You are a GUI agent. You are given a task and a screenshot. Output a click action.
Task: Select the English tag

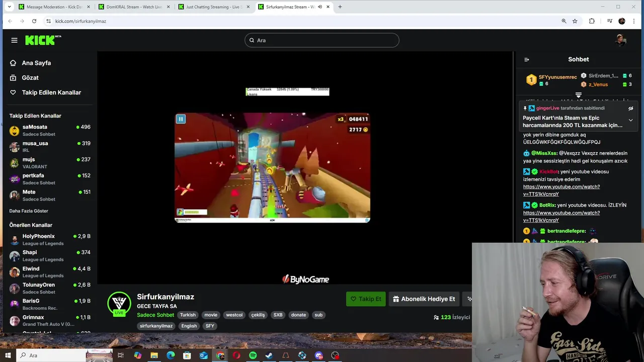189,326
